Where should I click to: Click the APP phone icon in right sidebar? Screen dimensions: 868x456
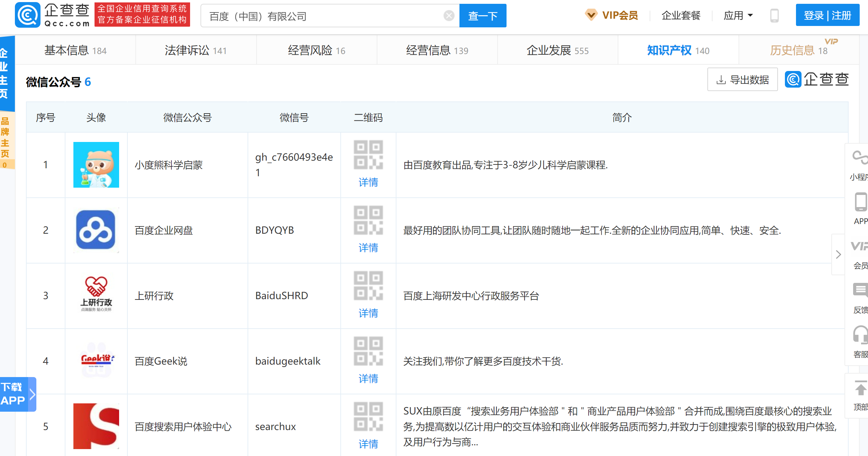click(861, 202)
